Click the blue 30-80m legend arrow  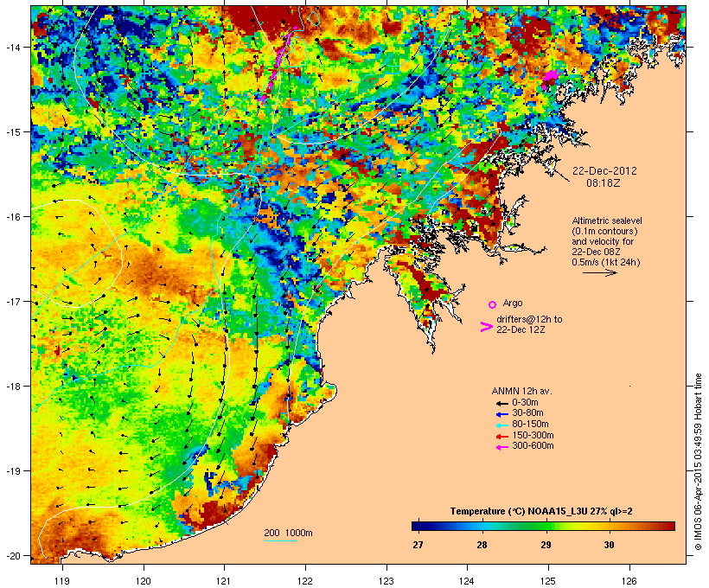(501, 414)
